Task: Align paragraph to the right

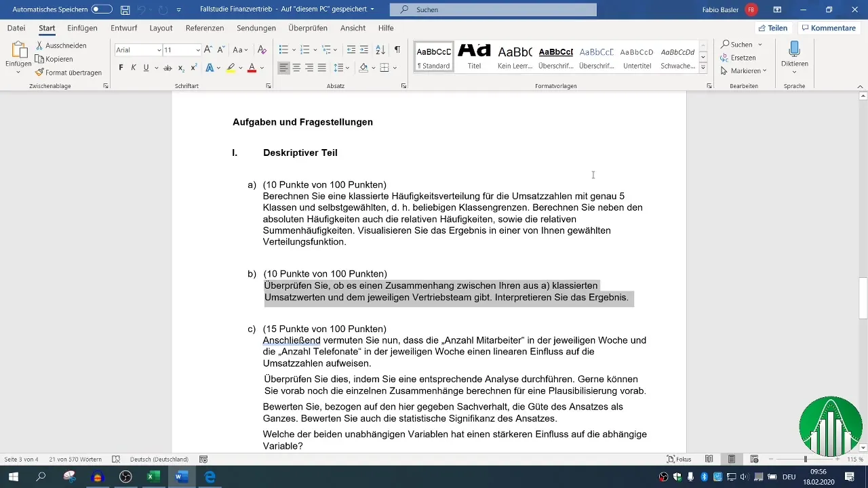Action: [309, 68]
